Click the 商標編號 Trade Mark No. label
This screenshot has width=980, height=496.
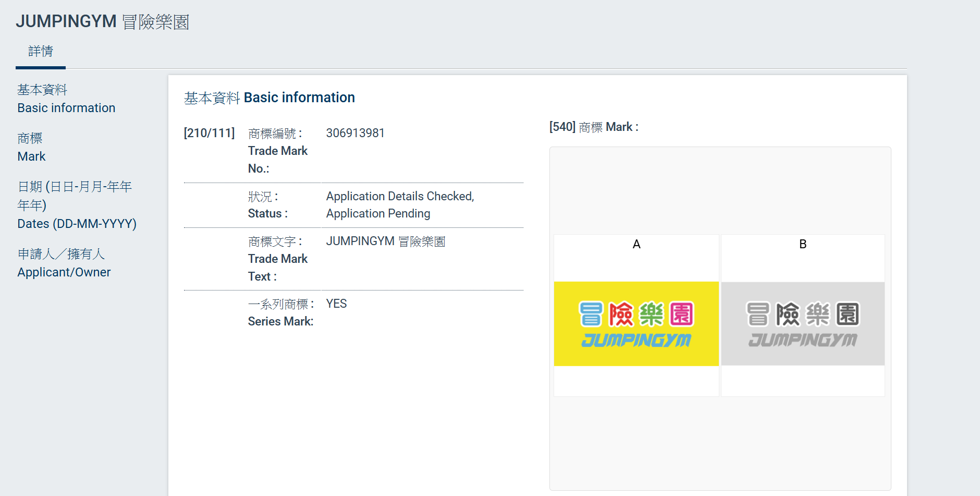(x=277, y=150)
